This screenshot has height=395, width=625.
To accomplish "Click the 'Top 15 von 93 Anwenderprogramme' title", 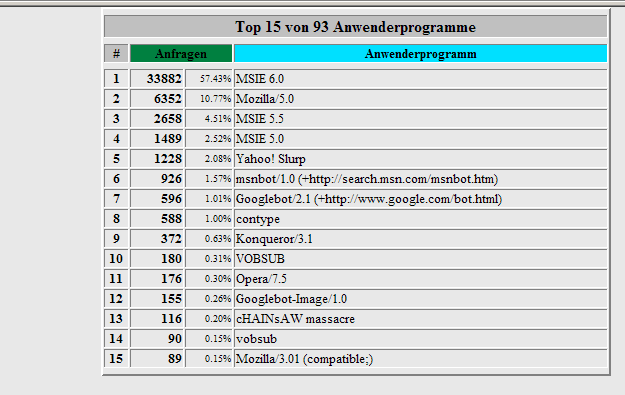I will 355,27.
